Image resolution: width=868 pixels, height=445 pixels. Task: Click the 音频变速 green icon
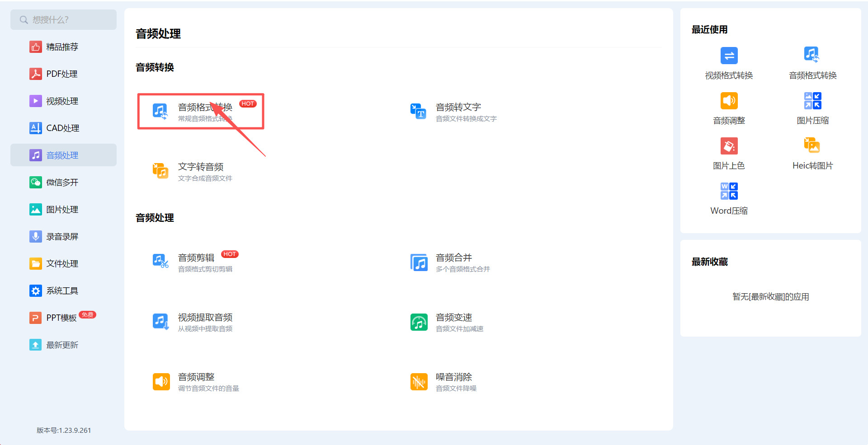[x=419, y=322]
